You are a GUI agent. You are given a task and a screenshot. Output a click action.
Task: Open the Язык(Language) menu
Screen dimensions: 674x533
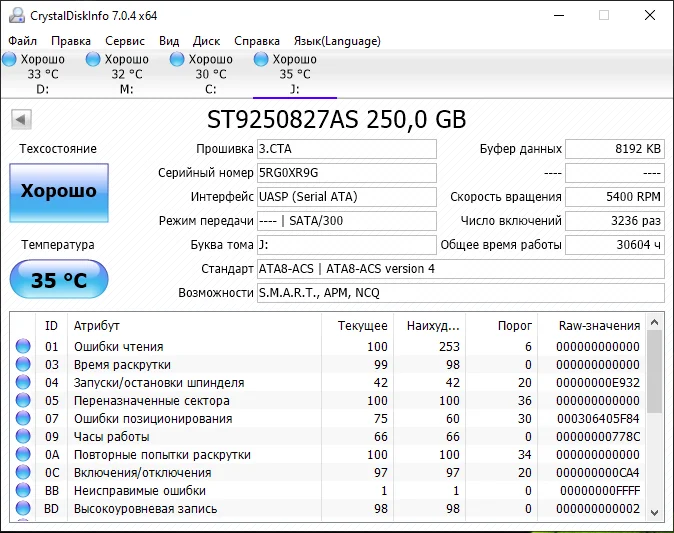[x=337, y=41]
